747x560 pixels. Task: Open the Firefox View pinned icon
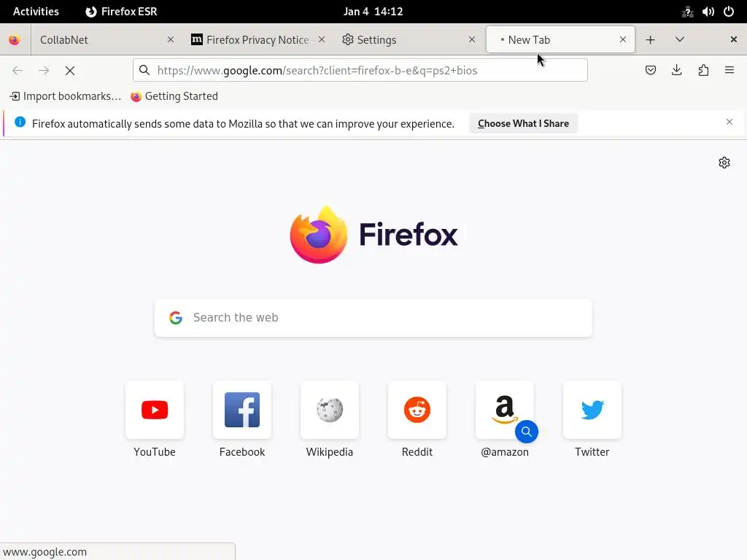(x=15, y=40)
